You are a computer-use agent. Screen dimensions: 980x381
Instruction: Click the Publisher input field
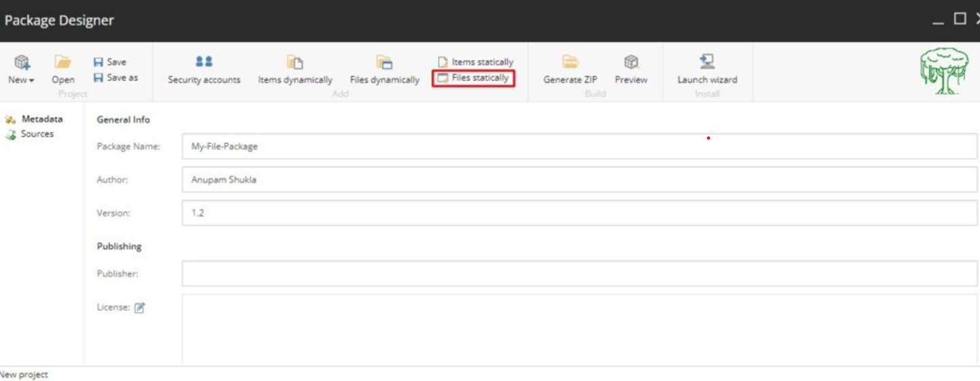click(579, 274)
